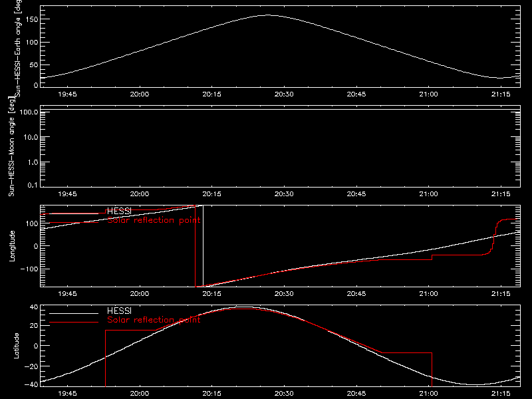Click 19:45 label under the Latitude plot

coord(67,394)
